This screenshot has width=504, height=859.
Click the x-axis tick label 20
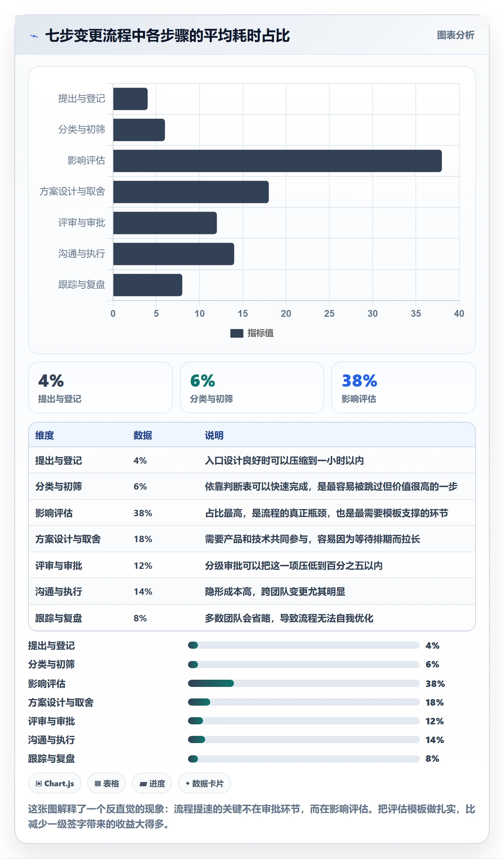286,314
